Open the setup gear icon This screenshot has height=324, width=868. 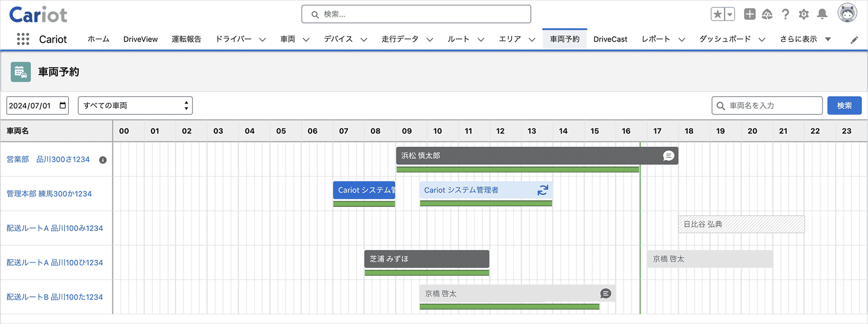click(x=803, y=14)
